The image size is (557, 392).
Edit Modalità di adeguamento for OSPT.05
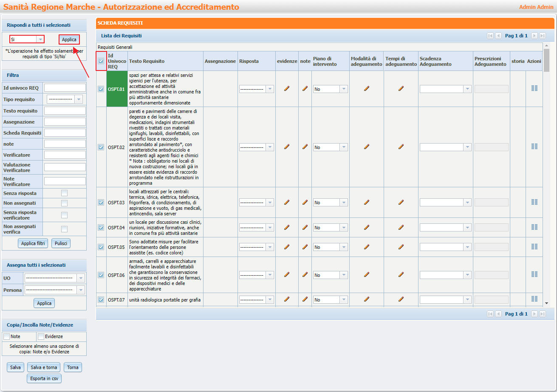[x=367, y=247]
